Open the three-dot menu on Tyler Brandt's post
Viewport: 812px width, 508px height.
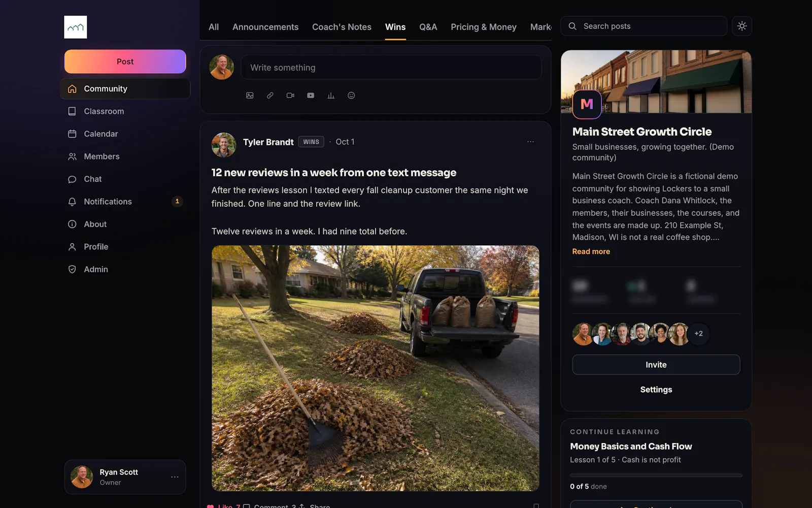[x=530, y=142]
